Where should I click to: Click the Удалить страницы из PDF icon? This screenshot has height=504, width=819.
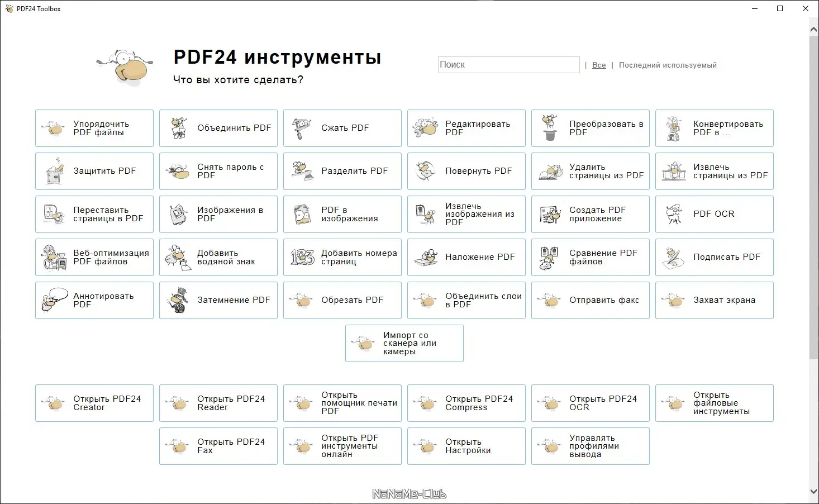550,172
